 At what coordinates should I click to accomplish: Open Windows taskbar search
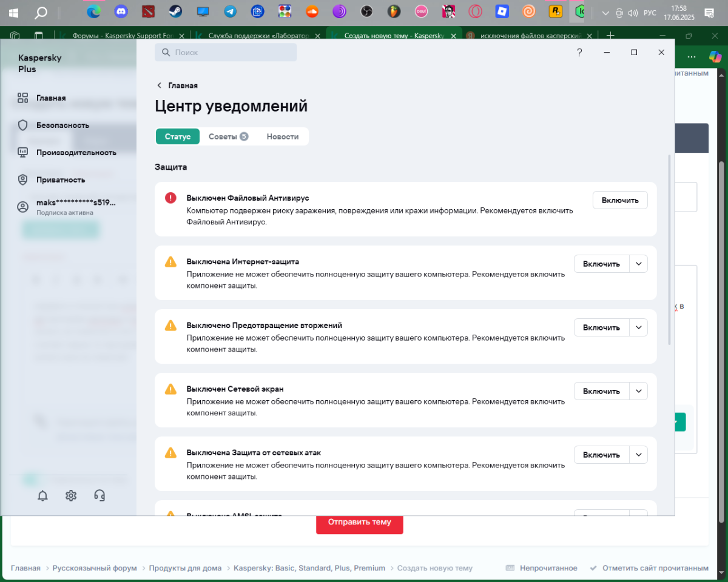[41, 12]
